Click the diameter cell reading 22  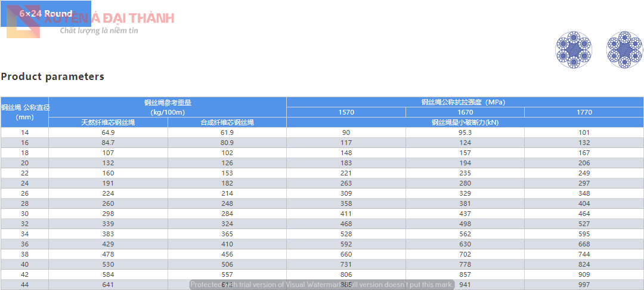(x=25, y=173)
